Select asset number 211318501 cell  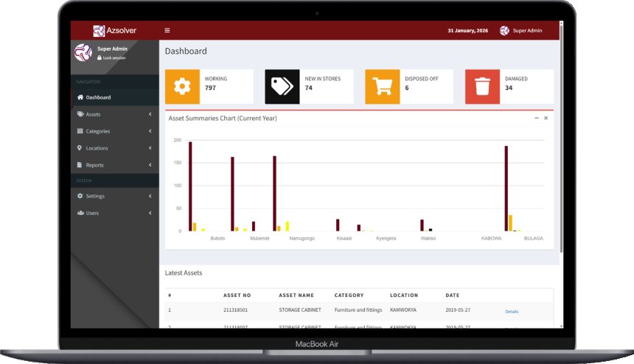[235, 310]
